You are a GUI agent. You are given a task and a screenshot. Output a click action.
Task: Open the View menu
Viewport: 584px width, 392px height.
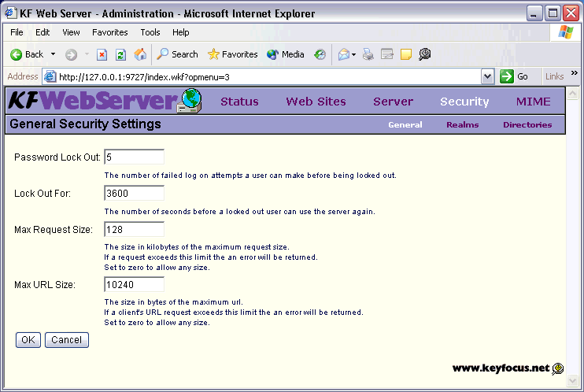71,32
